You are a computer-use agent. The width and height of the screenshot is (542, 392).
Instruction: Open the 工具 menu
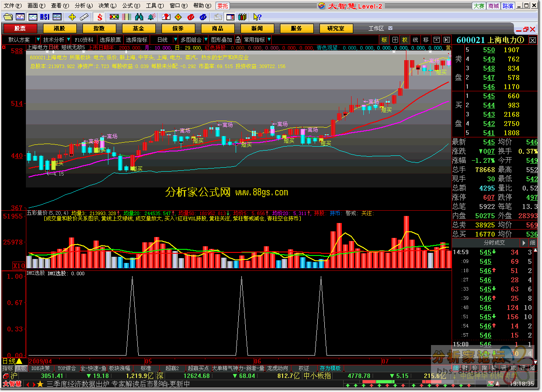click(155, 6)
